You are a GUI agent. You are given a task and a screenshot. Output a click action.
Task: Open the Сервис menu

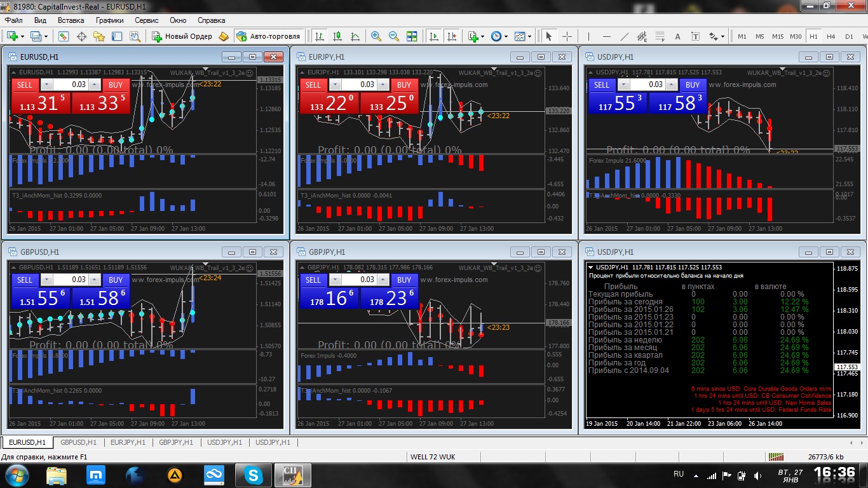147,20
